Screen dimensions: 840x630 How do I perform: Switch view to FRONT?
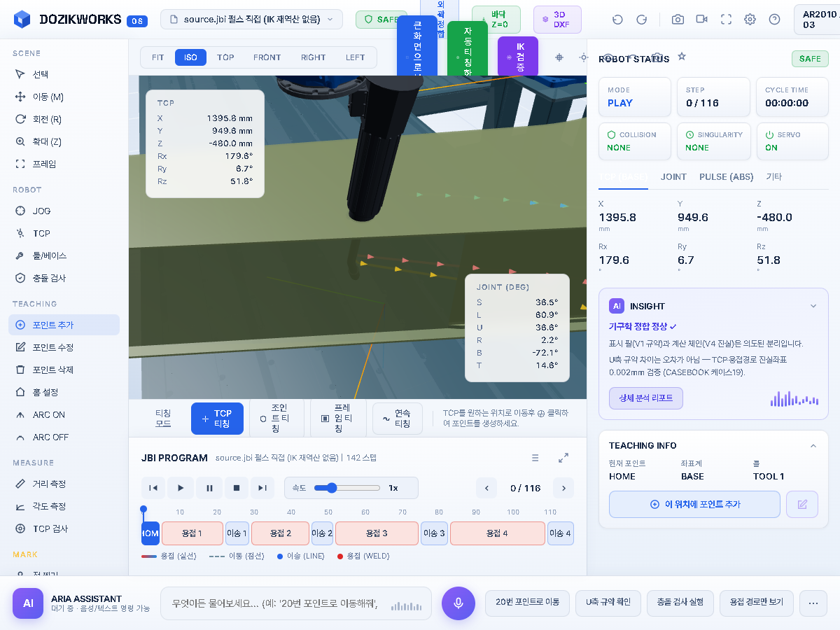[267, 57]
